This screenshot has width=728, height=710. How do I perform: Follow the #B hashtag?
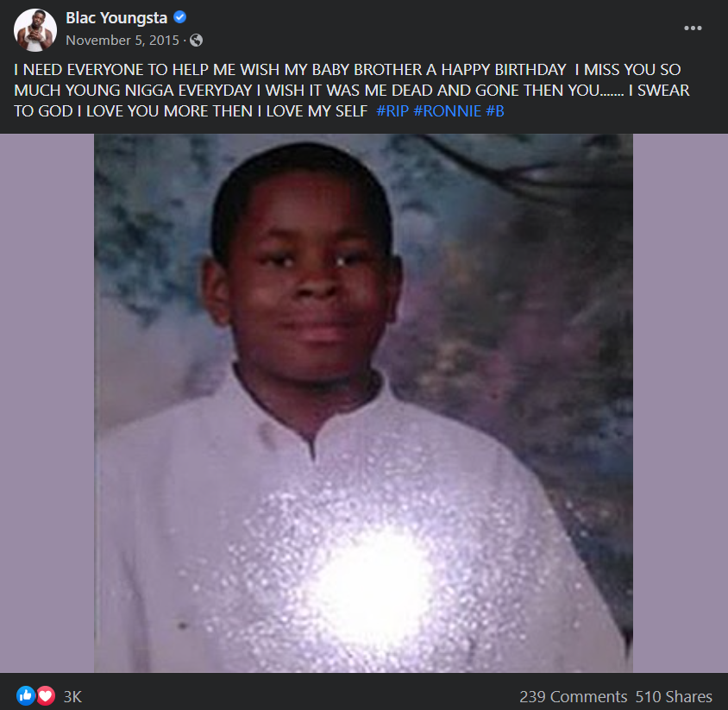pos(495,111)
